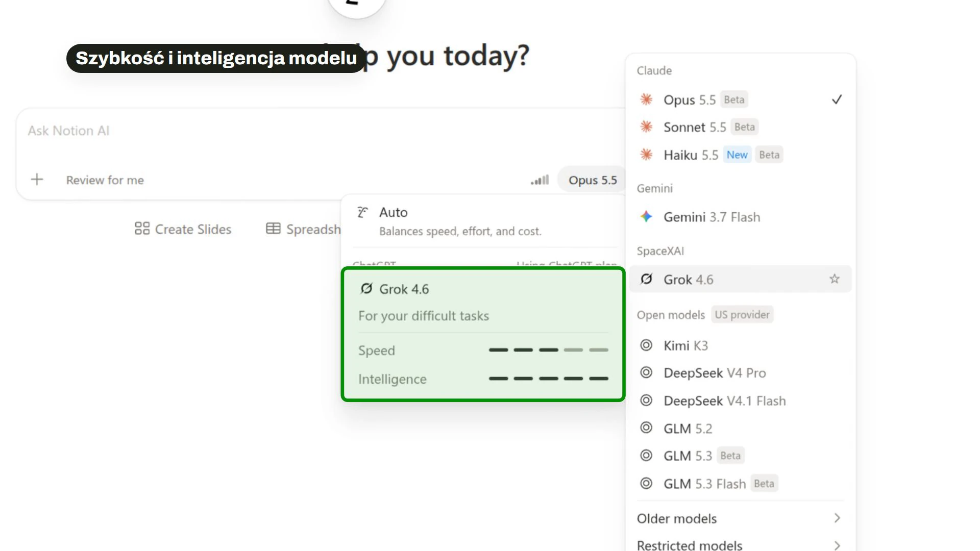980x551 pixels.
Task: Select GLM 5.2 model
Action: 740,428
